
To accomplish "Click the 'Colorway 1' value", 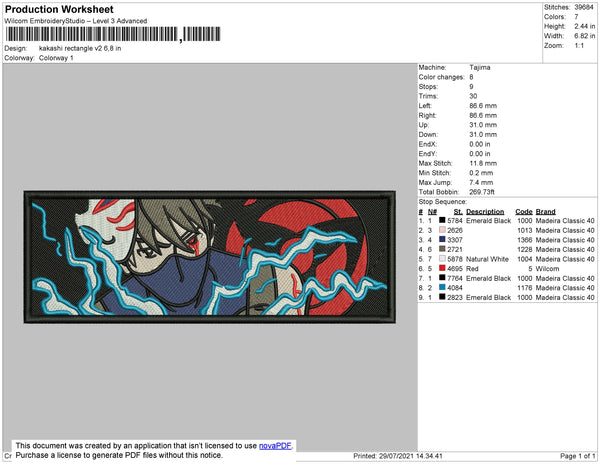I will click(56, 58).
